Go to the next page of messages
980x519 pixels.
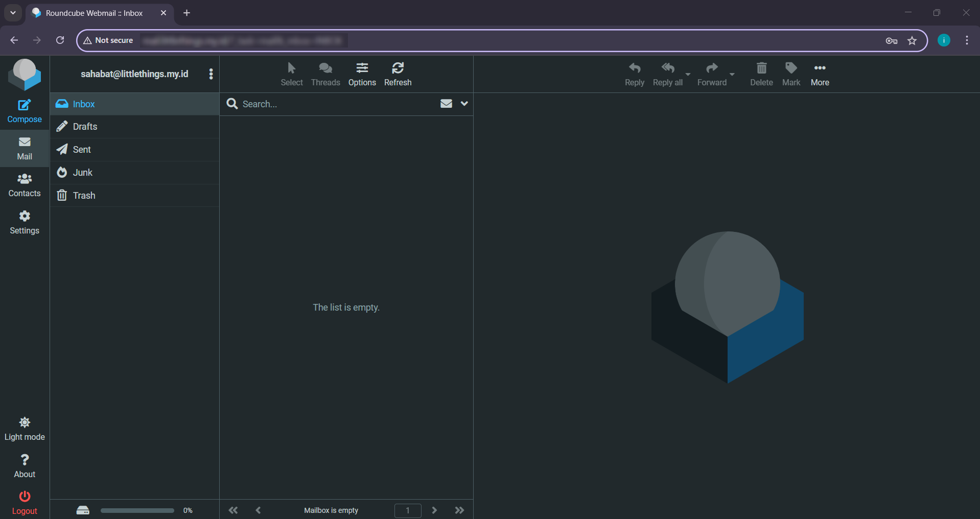click(434, 510)
